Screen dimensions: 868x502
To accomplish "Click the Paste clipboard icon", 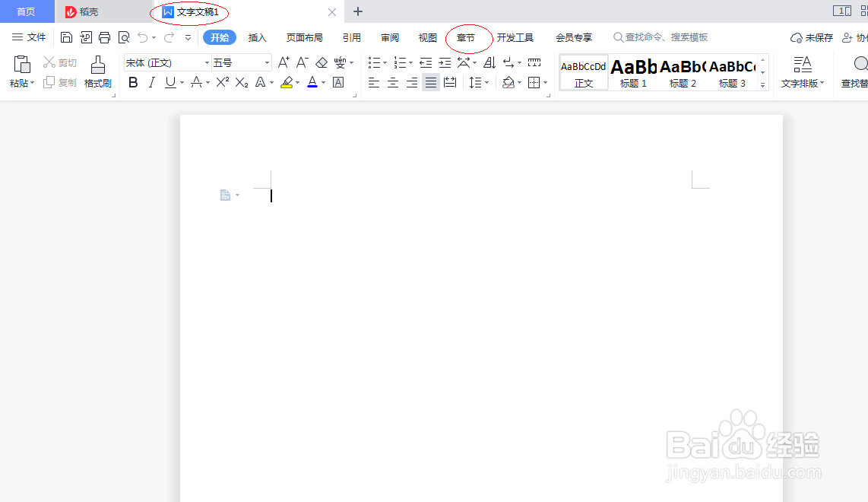I will 21,65.
